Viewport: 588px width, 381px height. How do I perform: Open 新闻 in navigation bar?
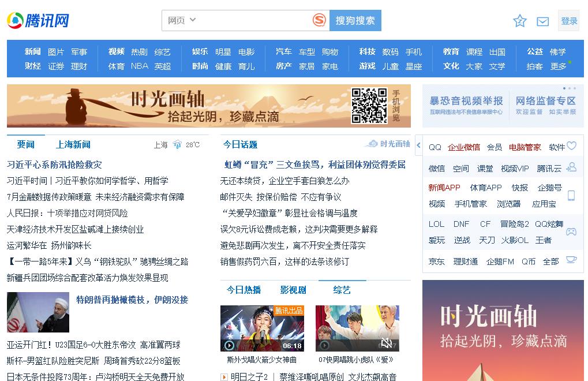click(x=33, y=51)
